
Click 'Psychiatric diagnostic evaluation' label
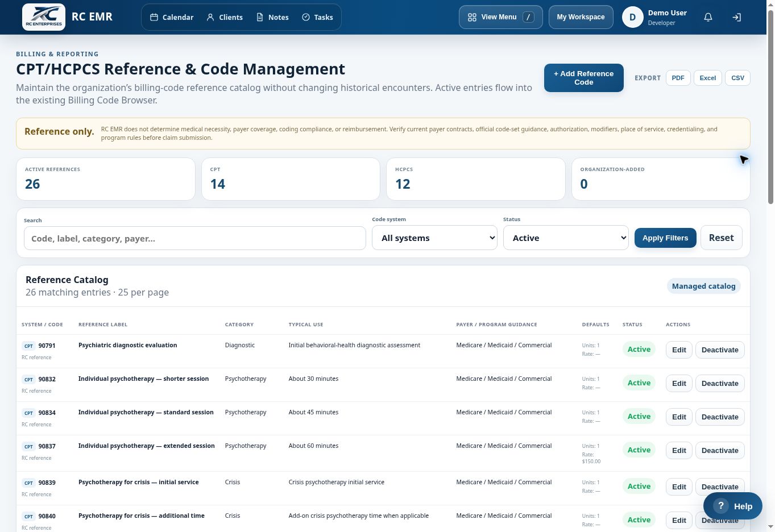coord(127,345)
